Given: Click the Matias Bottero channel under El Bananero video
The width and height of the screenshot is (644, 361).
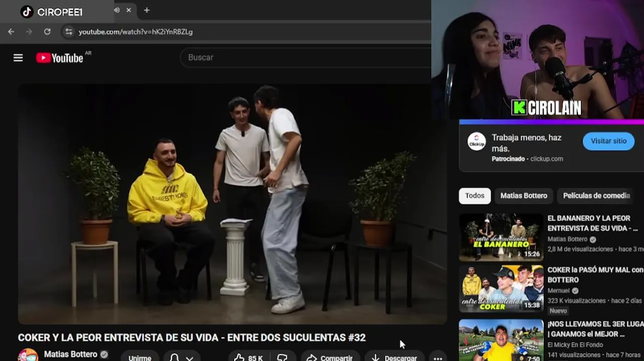Looking at the screenshot, I should (x=567, y=239).
